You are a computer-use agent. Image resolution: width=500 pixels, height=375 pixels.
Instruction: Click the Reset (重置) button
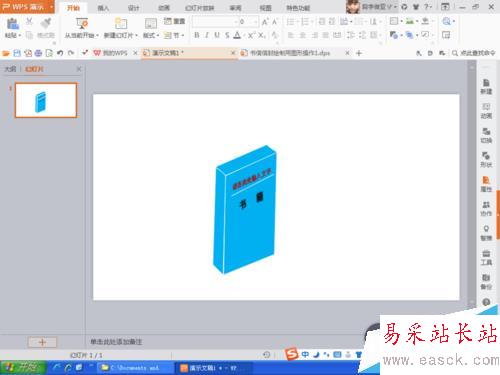(x=175, y=21)
